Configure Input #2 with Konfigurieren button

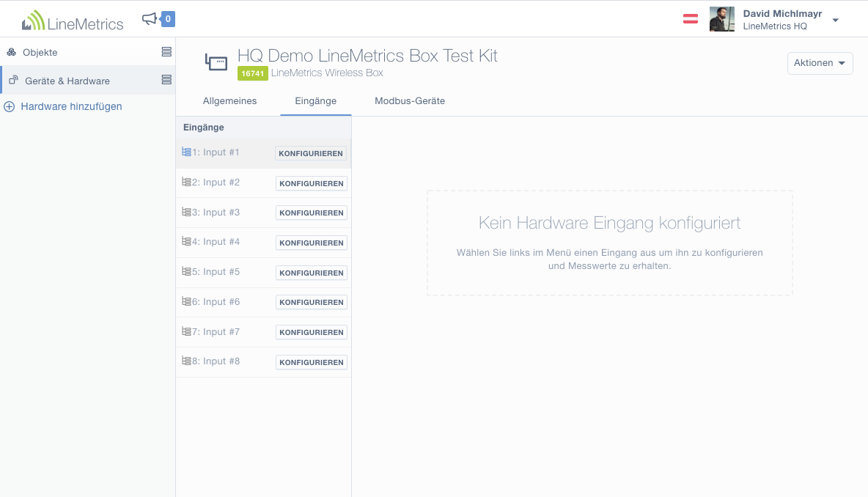312,183
